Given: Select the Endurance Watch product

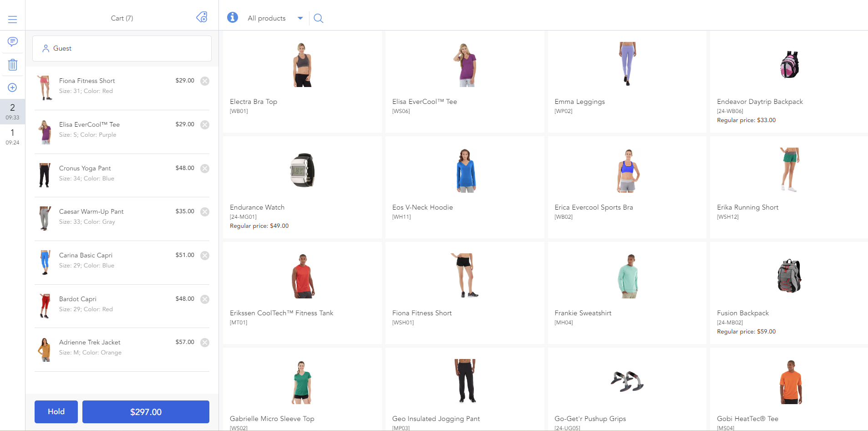Looking at the screenshot, I should tap(302, 187).
